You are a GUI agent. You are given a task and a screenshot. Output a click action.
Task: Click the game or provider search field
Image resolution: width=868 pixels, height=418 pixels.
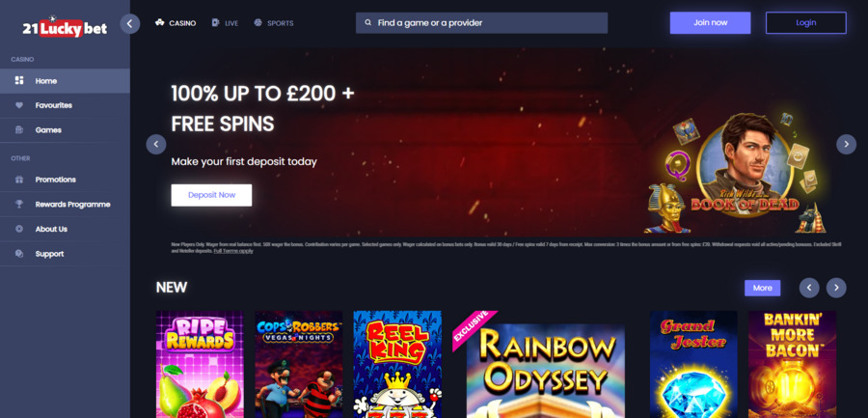click(481, 23)
